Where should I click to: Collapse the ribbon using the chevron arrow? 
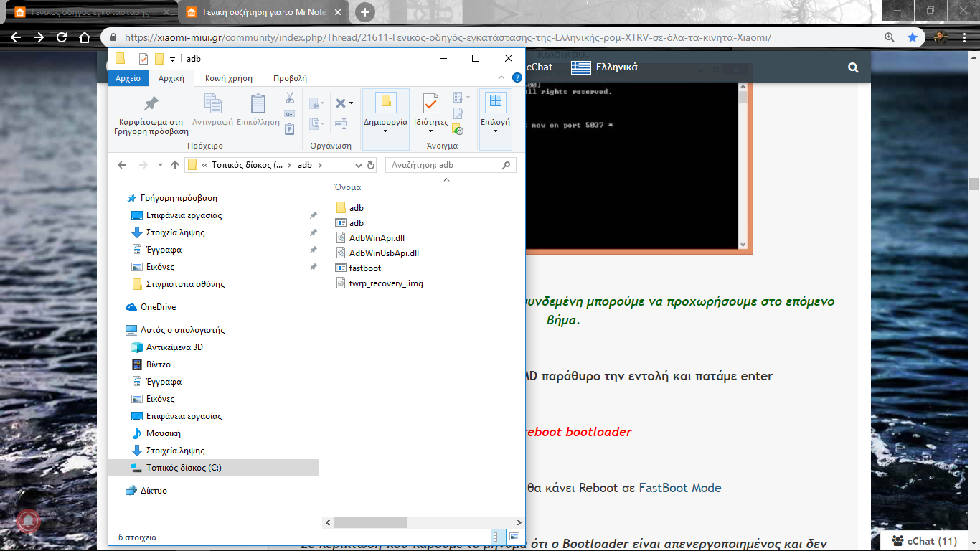501,77
